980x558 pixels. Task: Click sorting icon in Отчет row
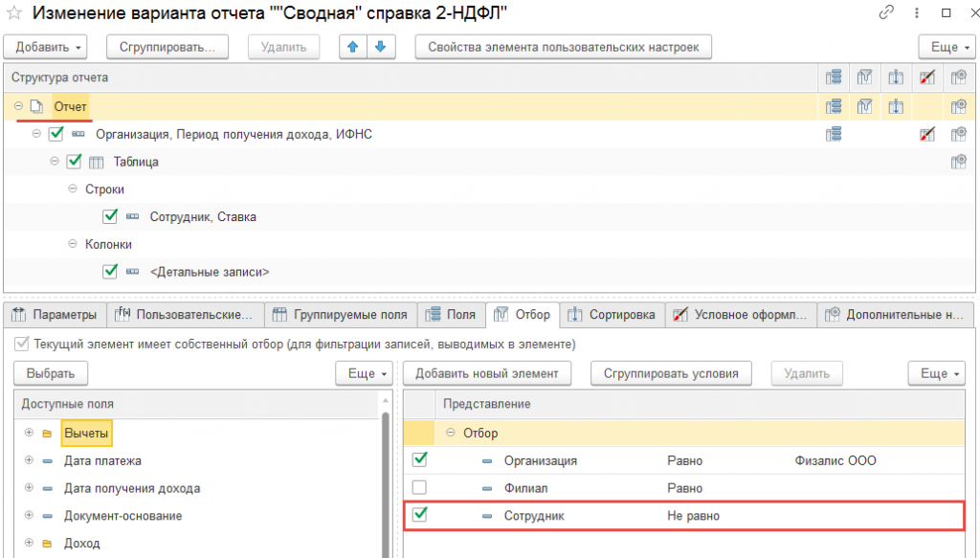coord(896,107)
